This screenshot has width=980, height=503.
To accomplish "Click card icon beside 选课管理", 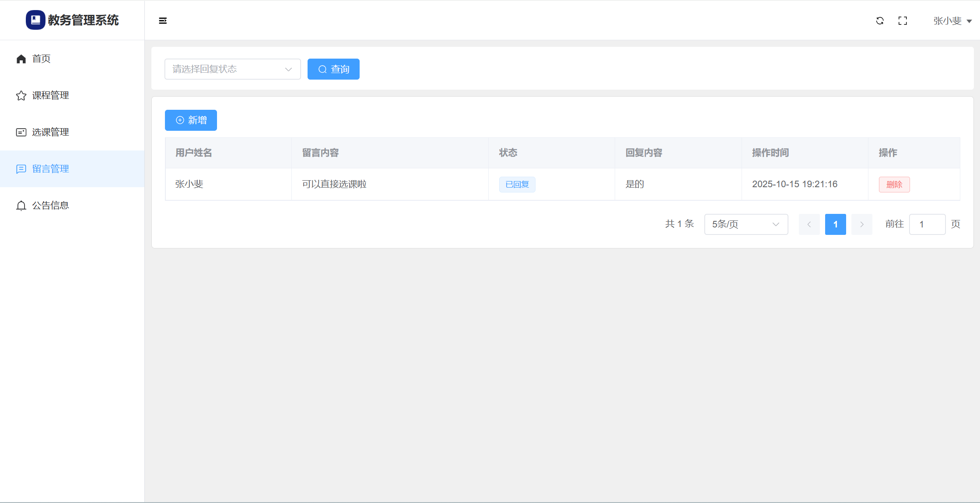I will tap(21, 132).
